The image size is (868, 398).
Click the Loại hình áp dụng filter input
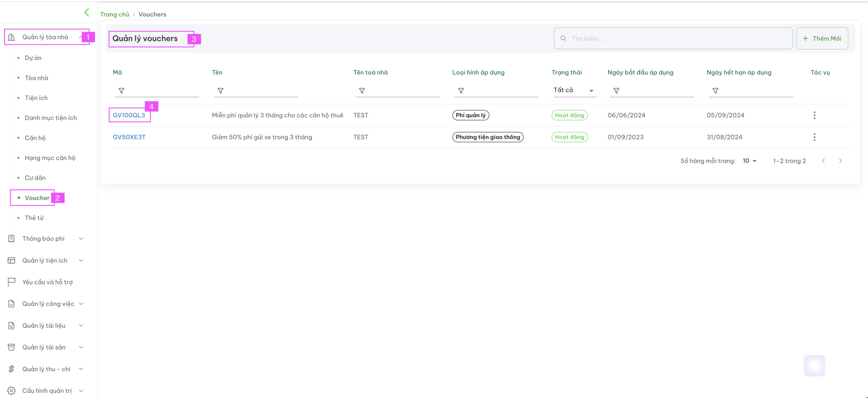(497, 91)
